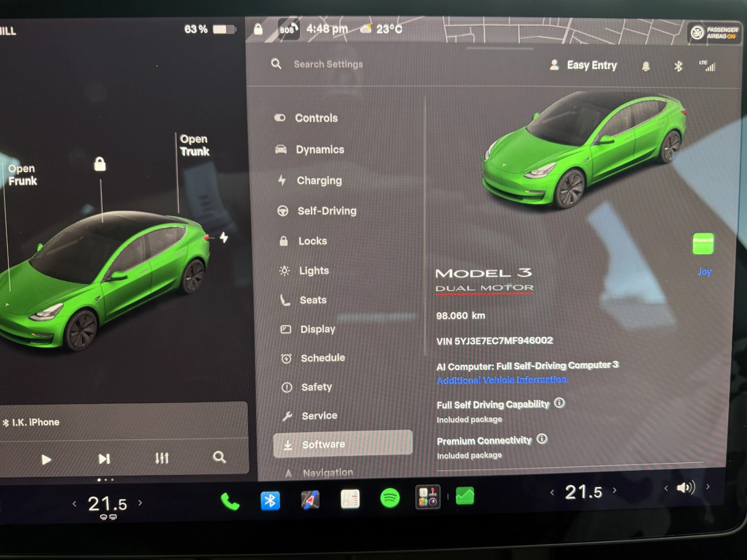Decrease driver temperature with left arrow
Image resolution: width=747 pixels, height=560 pixels.
coord(74,504)
